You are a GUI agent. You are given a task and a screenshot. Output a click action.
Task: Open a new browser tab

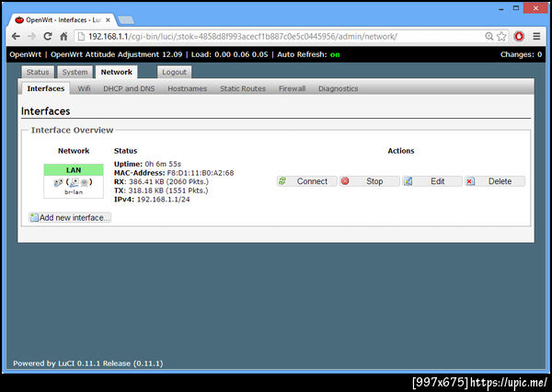126,20
